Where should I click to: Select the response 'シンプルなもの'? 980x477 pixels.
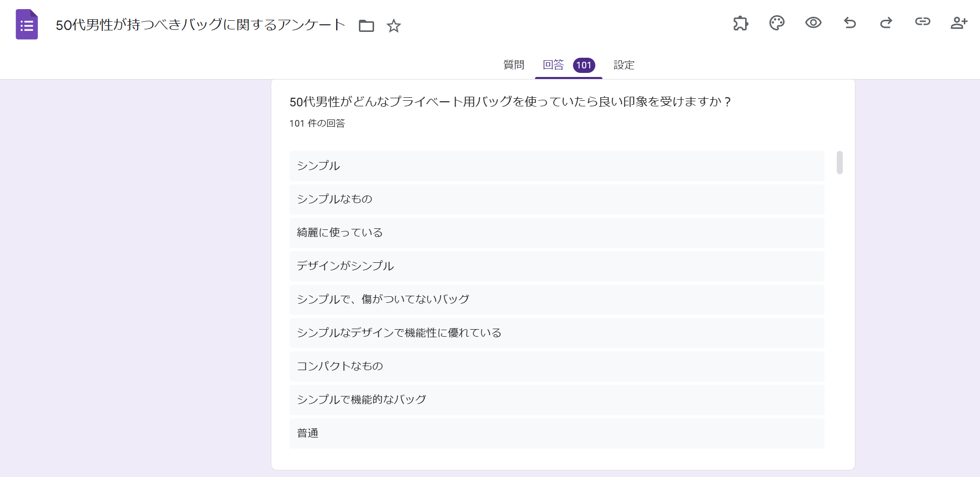557,200
